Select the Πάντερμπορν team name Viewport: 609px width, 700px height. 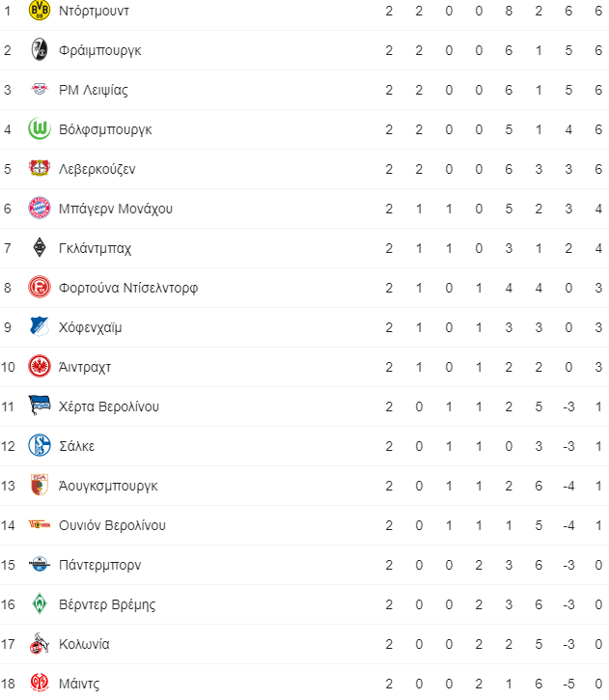pyautogui.click(x=100, y=565)
